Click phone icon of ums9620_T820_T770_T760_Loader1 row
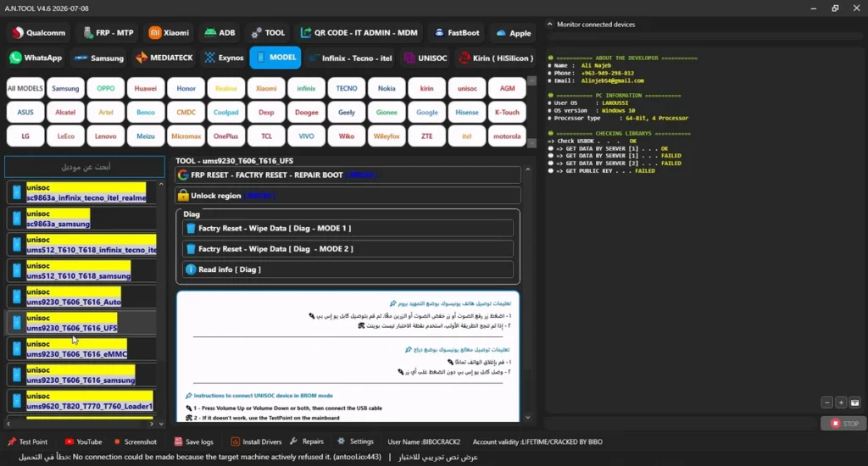868x466 pixels. [17, 401]
